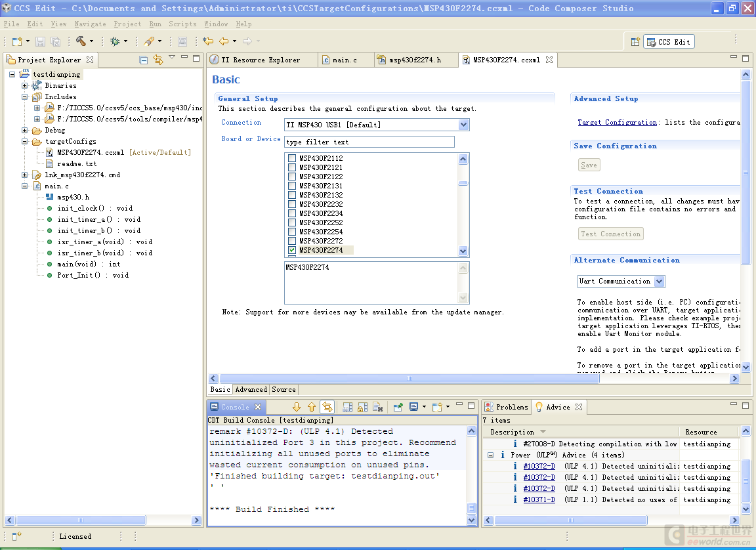Click the Back navigation arrow icon
This screenshot has width=756, height=550.
224,41
